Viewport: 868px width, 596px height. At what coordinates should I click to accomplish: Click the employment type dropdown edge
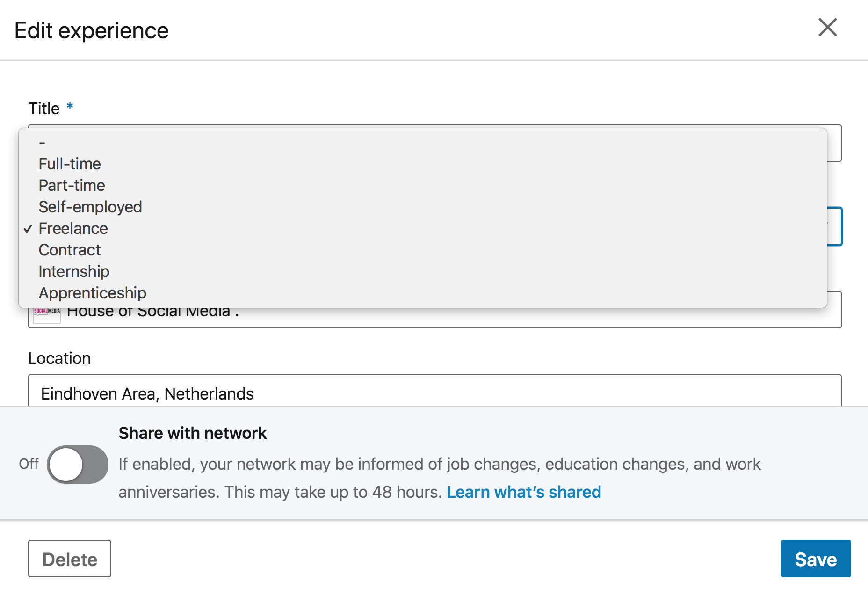835,226
